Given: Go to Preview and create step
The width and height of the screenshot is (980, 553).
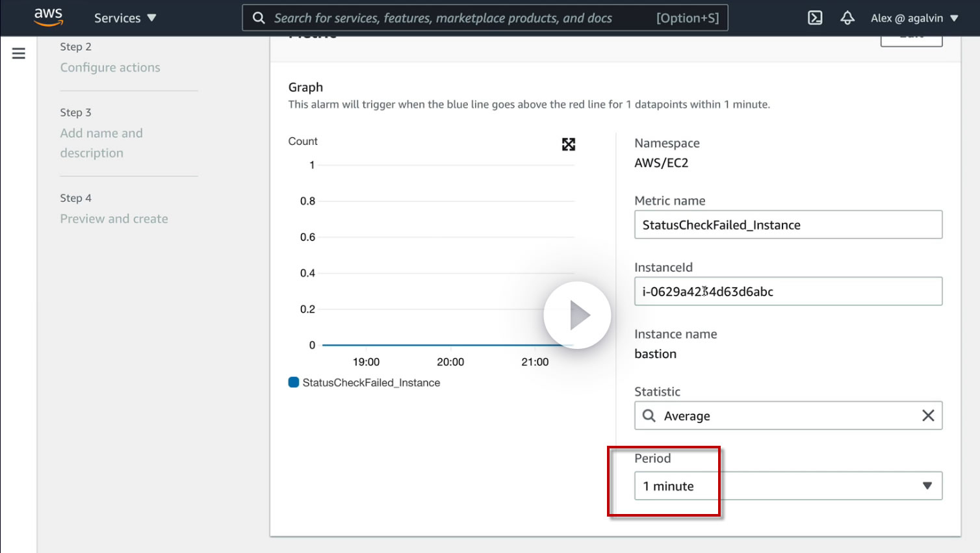Looking at the screenshot, I should pos(114,219).
